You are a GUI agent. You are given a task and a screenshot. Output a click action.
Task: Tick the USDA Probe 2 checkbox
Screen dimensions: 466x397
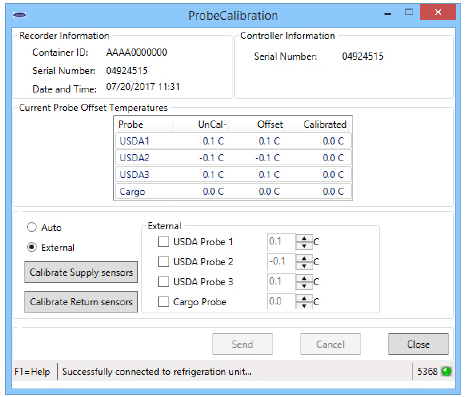coord(163,261)
